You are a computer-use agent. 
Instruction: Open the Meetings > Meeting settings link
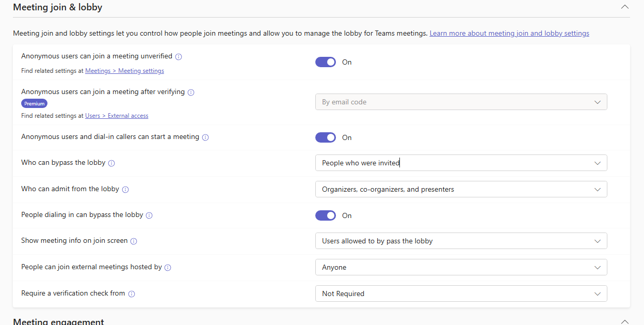coord(125,71)
